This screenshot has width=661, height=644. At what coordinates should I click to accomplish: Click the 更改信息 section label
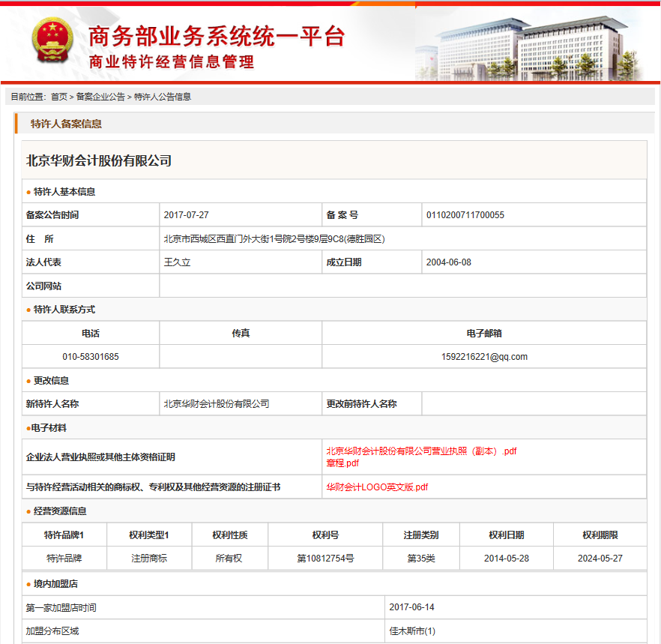click(x=51, y=381)
